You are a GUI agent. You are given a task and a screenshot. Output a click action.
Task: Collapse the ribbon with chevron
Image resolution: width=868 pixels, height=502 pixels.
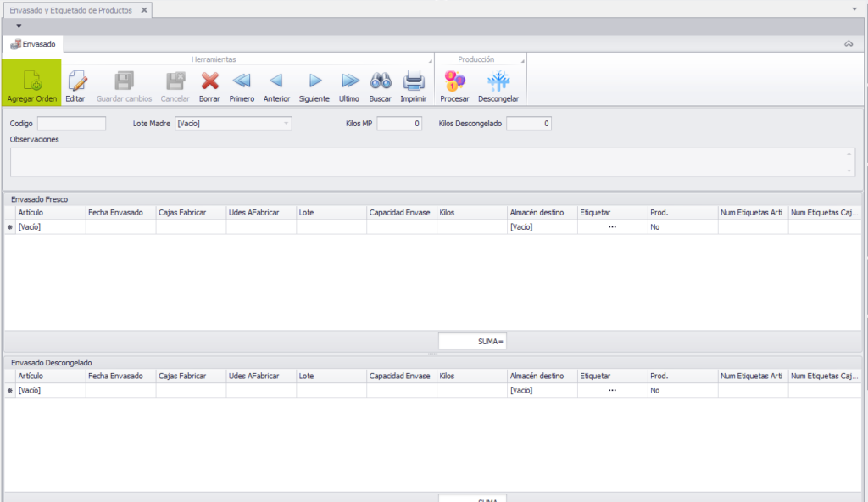click(x=849, y=44)
